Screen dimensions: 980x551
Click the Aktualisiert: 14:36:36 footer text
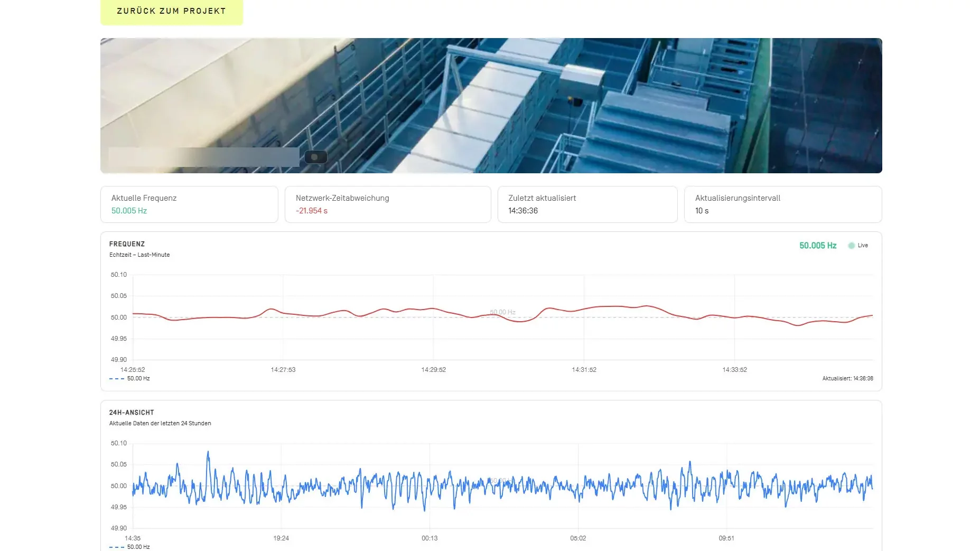[847, 379]
